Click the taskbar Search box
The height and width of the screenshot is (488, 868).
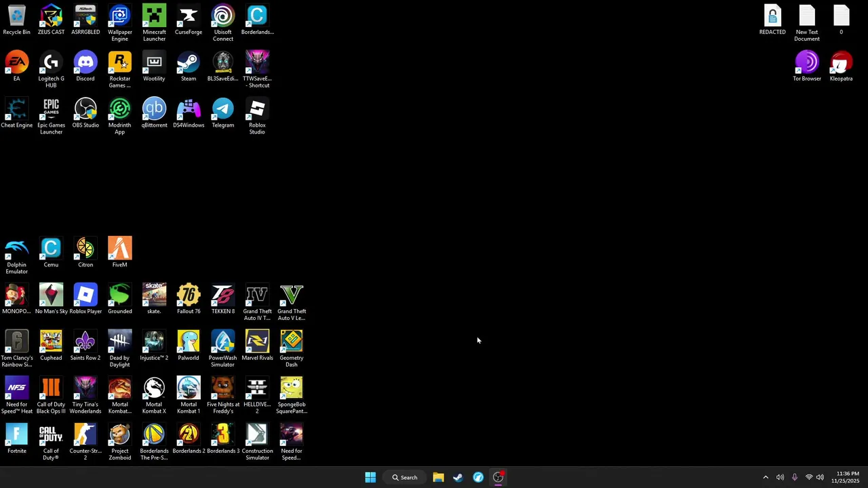405,477
